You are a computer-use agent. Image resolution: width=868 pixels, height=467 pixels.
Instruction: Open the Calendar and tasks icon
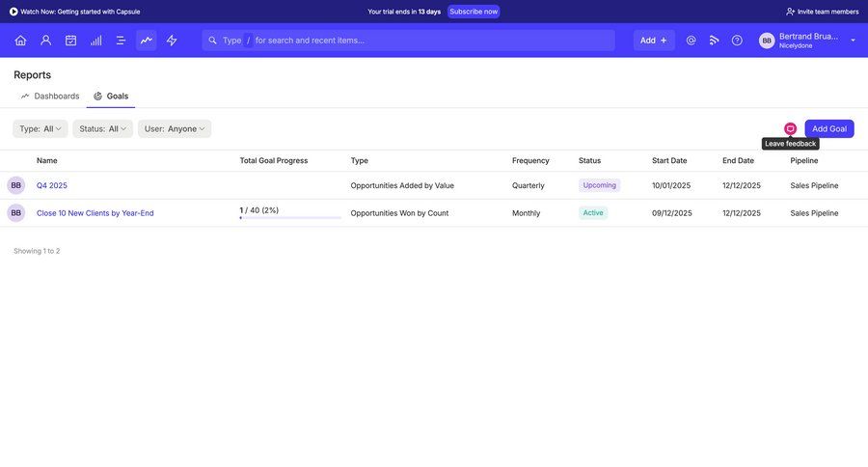[x=70, y=41]
